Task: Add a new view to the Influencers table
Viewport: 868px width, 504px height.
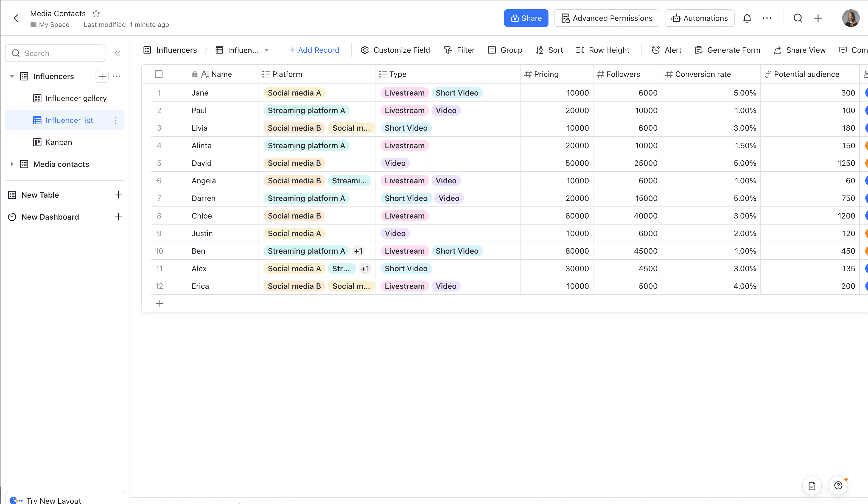Action: [x=102, y=76]
